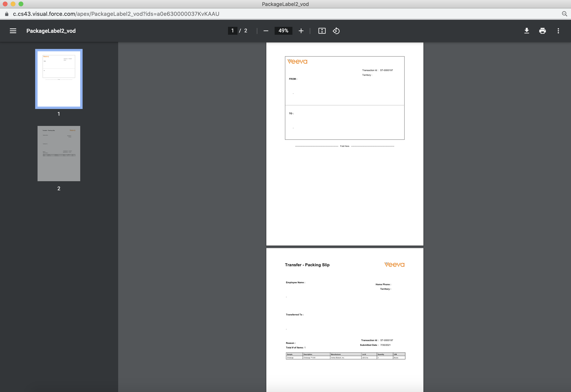
Task: Click the 49% zoom level field
Action: coord(283,31)
